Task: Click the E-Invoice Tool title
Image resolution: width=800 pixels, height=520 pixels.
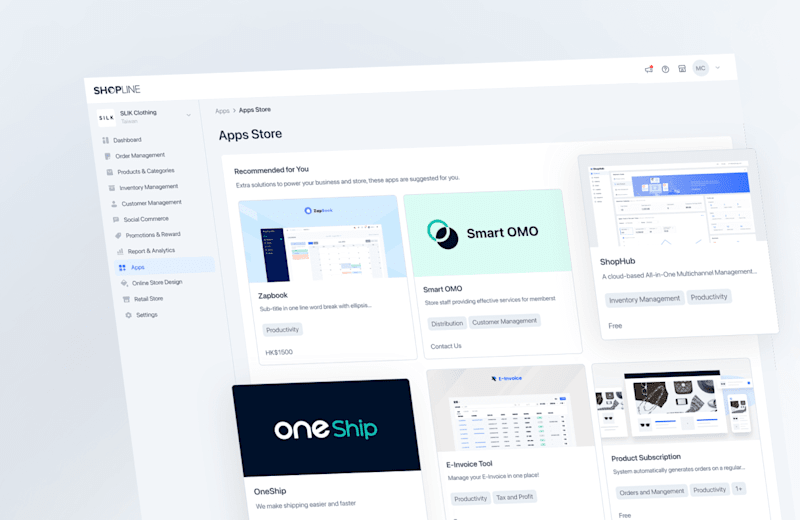Action: point(469,464)
